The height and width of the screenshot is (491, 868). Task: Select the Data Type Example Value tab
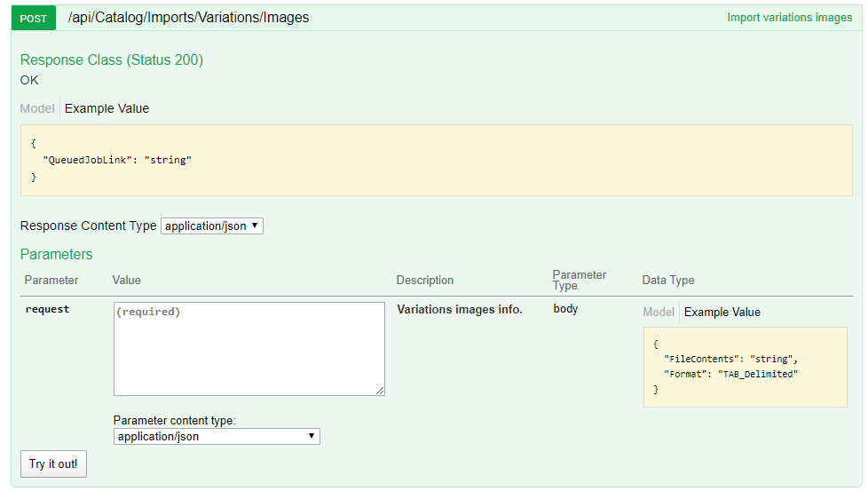pyautogui.click(x=722, y=313)
